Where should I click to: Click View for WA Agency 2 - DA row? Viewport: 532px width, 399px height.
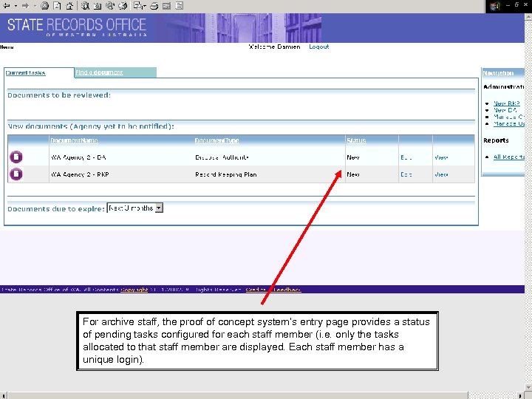tap(441, 157)
